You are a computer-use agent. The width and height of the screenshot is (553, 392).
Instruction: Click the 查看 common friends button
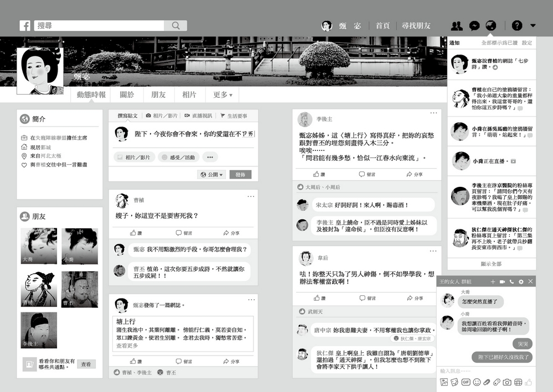86,364
